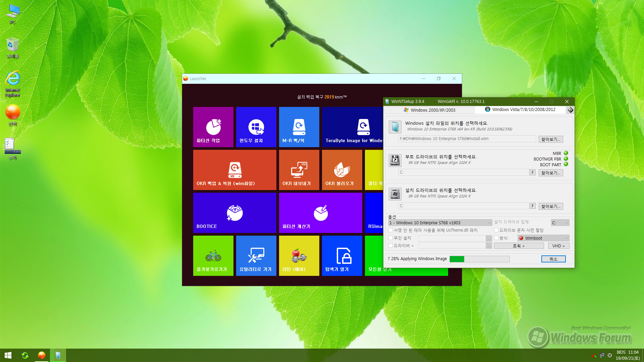Open the 파티션 작업 tile in Launcher
The width and height of the screenshot is (644, 362).
[x=213, y=127]
